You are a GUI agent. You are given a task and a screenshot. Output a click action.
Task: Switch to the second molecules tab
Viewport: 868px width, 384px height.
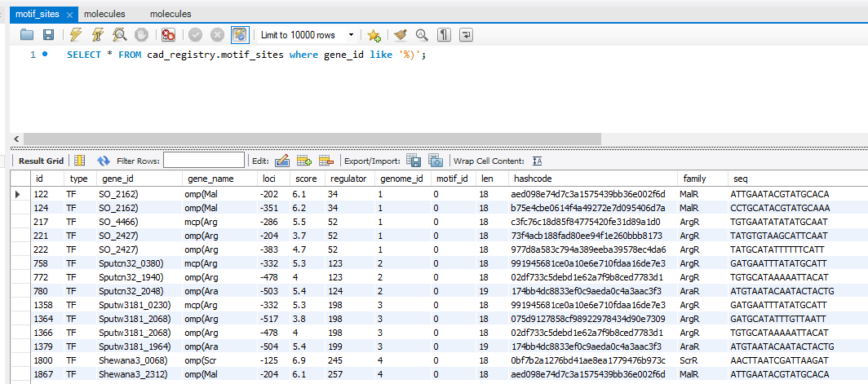[x=170, y=14]
